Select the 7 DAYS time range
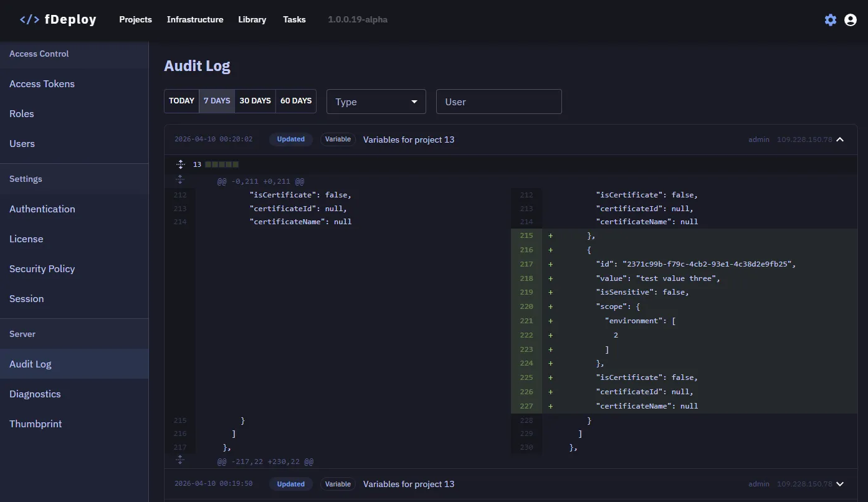The height and width of the screenshot is (502, 868). tap(217, 101)
